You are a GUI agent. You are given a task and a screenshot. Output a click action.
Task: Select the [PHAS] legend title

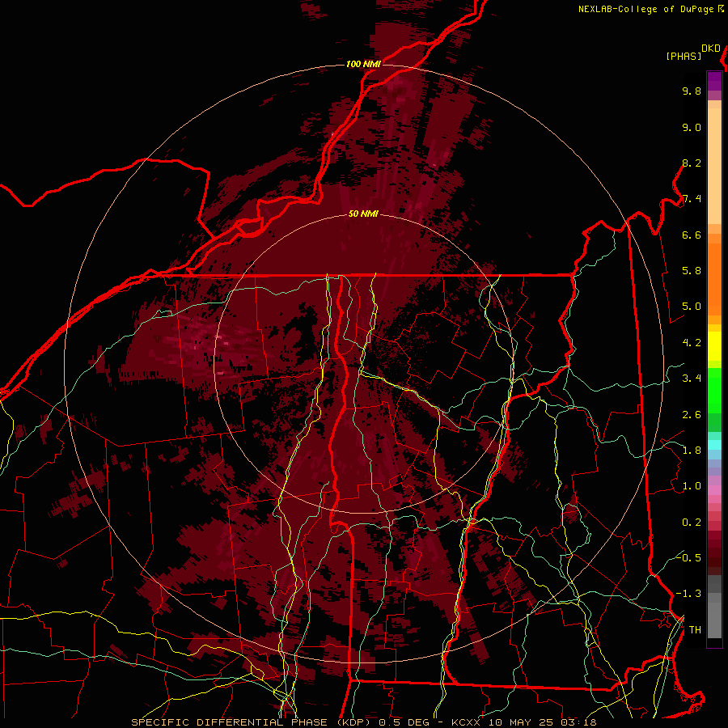[684, 56]
